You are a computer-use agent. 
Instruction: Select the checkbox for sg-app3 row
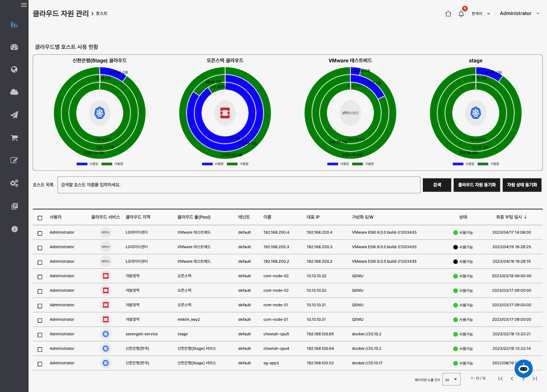[40, 364]
